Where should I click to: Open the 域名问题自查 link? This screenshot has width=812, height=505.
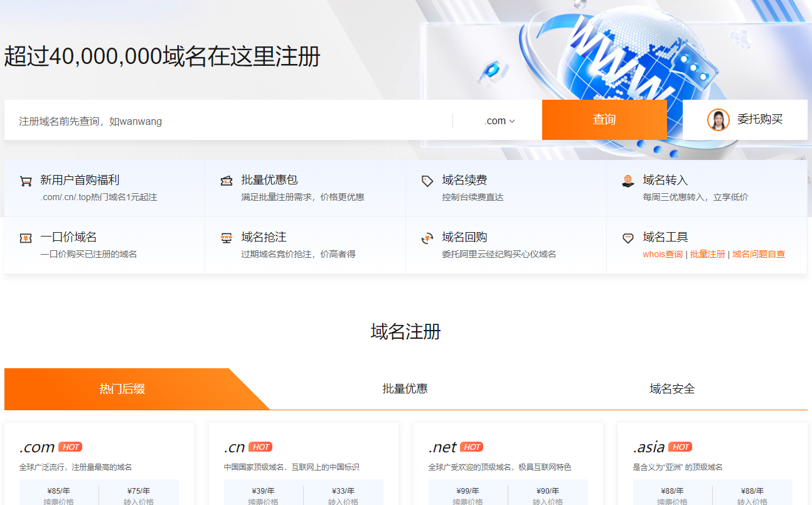pos(759,255)
